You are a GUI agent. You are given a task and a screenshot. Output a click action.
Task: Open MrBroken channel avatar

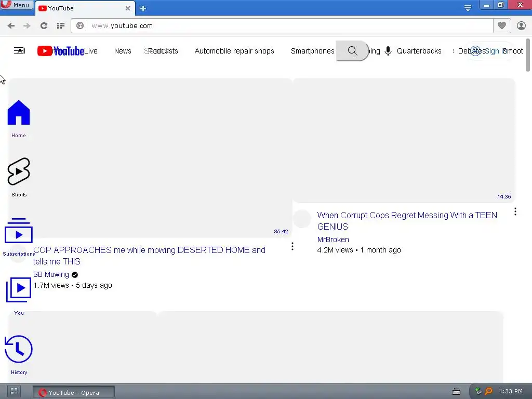point(302,219)
